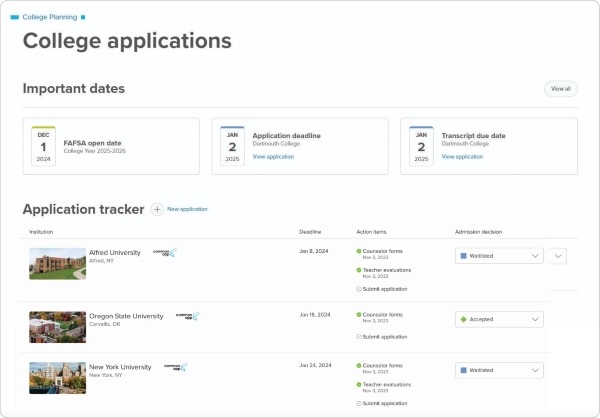Click the New York University campus thumbnail
This screenshot has width=600, height=418.
pyautogui.click(x=57, y=378)
